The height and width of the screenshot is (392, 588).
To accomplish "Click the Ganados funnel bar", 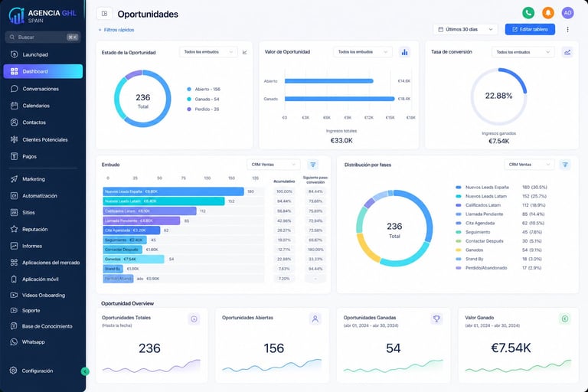I will [x=133, y=260].
